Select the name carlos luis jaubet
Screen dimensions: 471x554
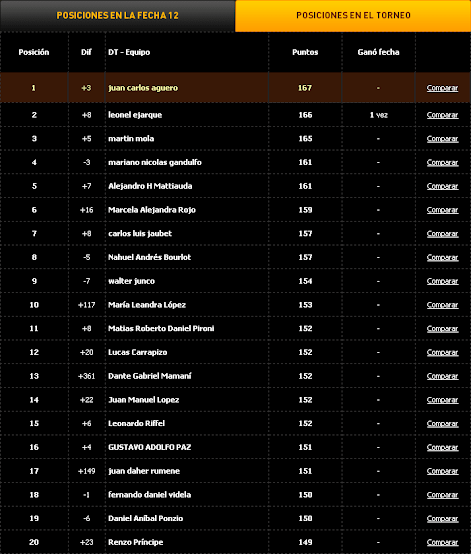pos(140,234)
